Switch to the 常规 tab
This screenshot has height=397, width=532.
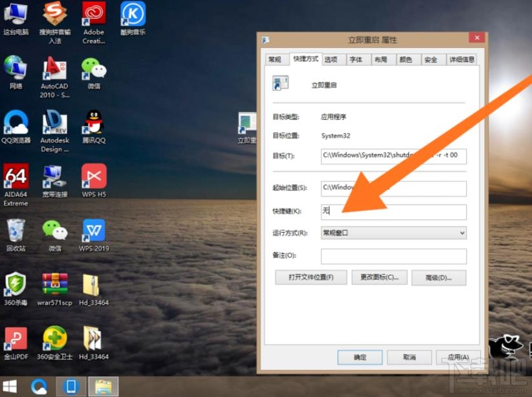275,59
